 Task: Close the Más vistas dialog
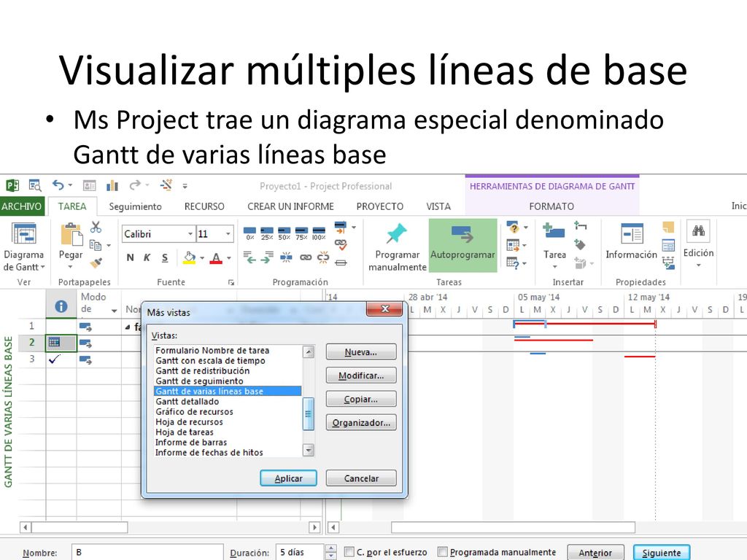[x=385, y=308]
